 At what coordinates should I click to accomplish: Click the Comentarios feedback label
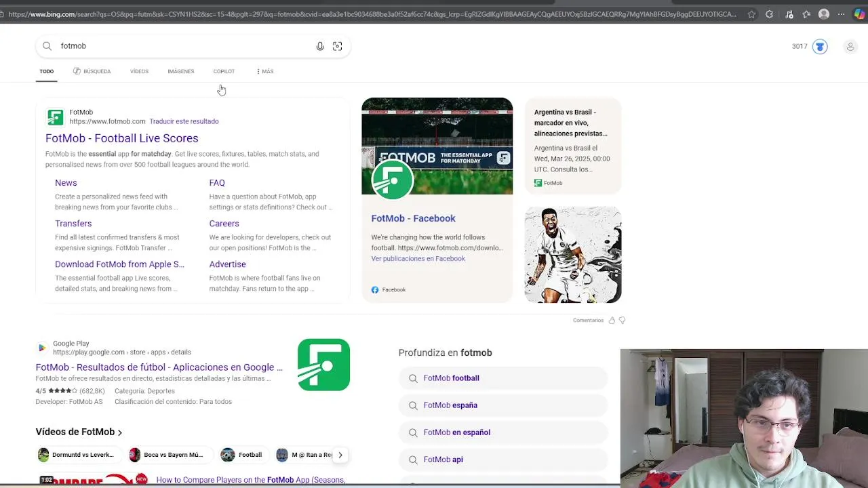[588, 321]
